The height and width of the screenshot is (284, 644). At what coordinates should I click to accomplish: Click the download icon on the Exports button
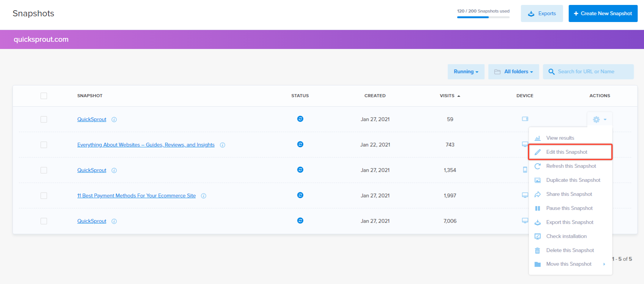531,14
